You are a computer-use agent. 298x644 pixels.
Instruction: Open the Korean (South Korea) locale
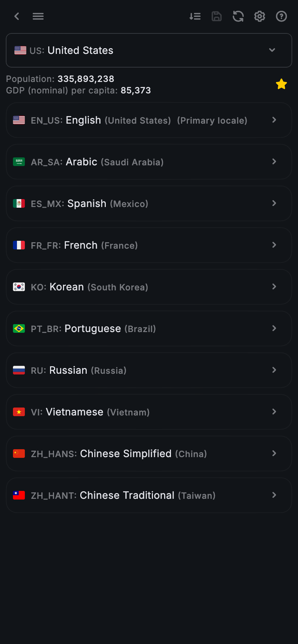point(149,287)
